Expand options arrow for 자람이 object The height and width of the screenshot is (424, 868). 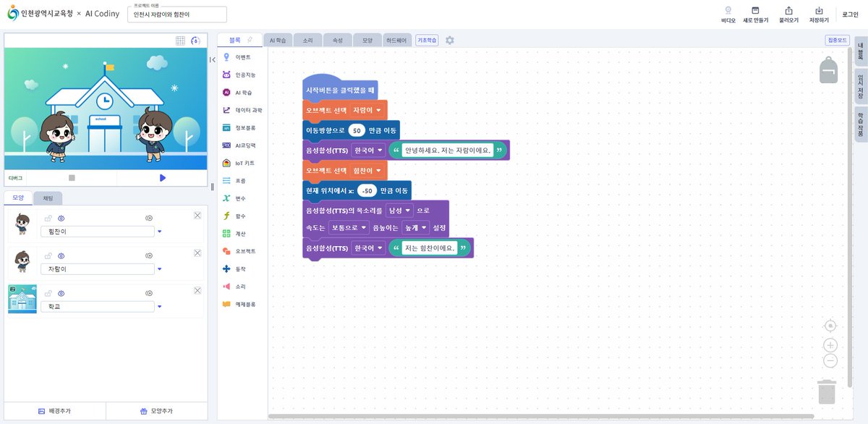160,269
